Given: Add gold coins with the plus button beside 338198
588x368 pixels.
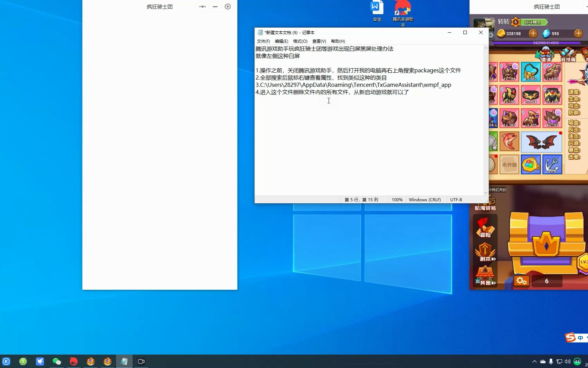Looking at the screenshot, I should pos(533,33).
